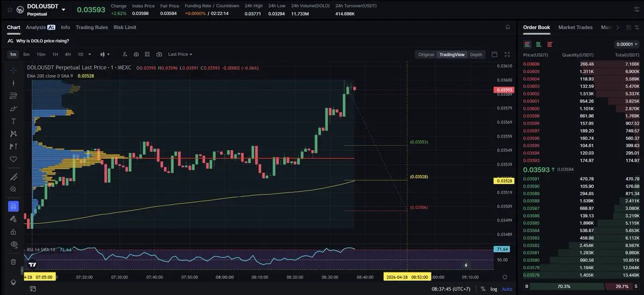Toggle hide all drawings eye icon
Viewport: 644px width, 295px height.
[x=13, y=245]
